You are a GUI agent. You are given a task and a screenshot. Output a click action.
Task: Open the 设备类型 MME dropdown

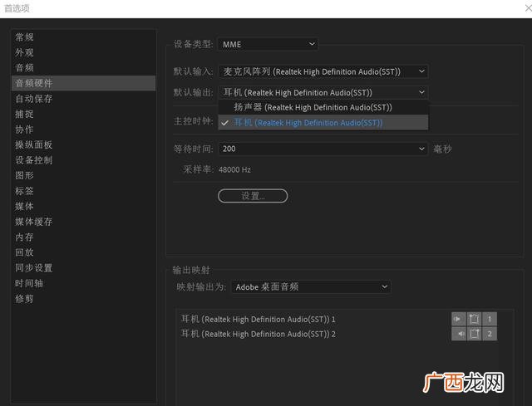tap(268, 44)
